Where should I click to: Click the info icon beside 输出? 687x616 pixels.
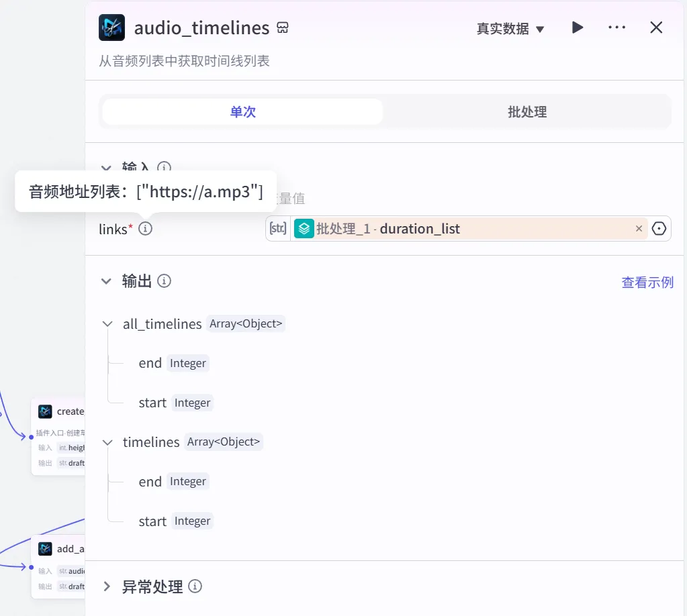click(x=165, y=281)
